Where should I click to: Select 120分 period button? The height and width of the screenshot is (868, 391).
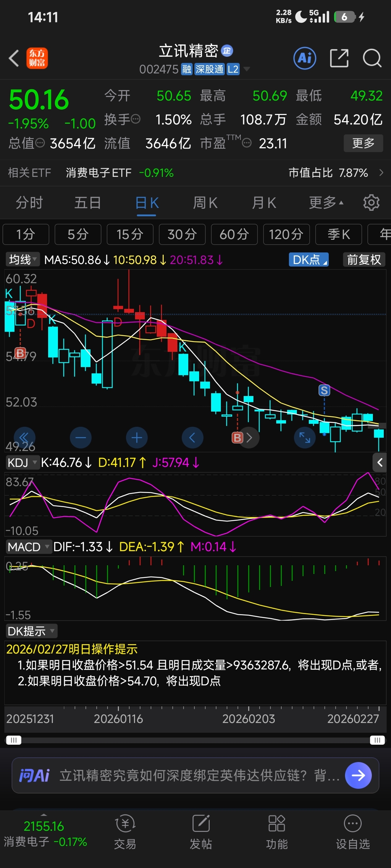[286, 234]
